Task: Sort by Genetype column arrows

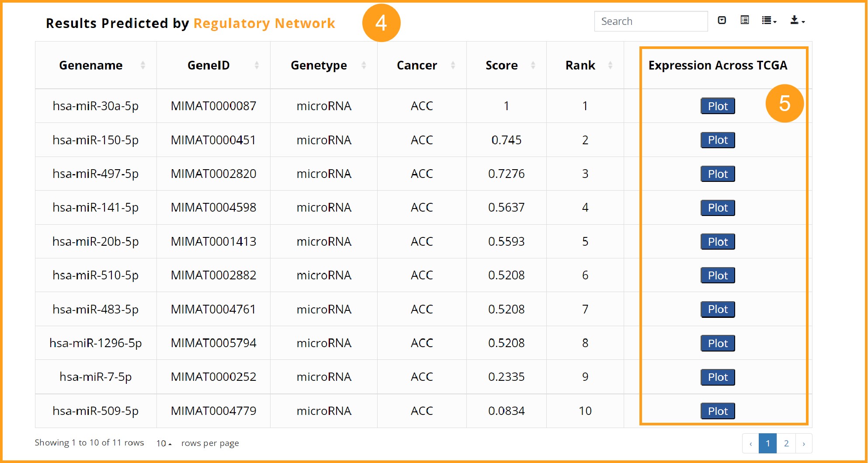Action: click(364, 65)
